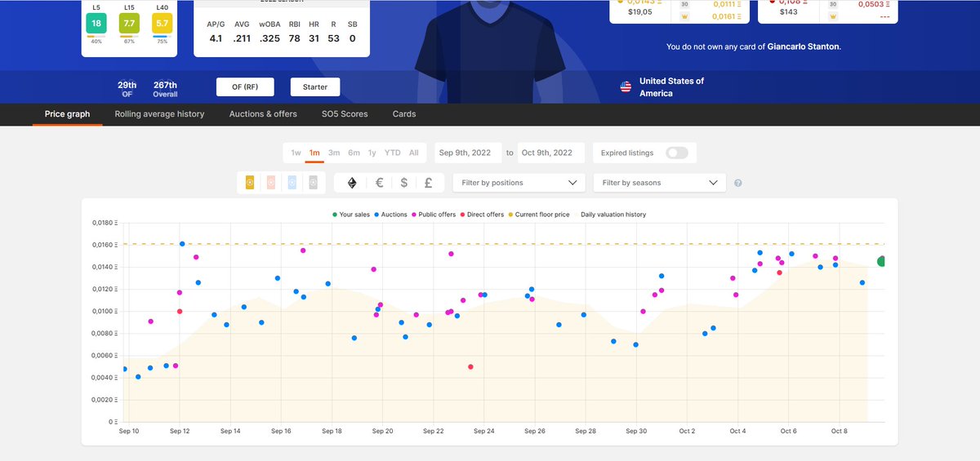Viewport: 980px width, 461px height.
Task: Click the 267th Overall ranking
Action: 165,89
